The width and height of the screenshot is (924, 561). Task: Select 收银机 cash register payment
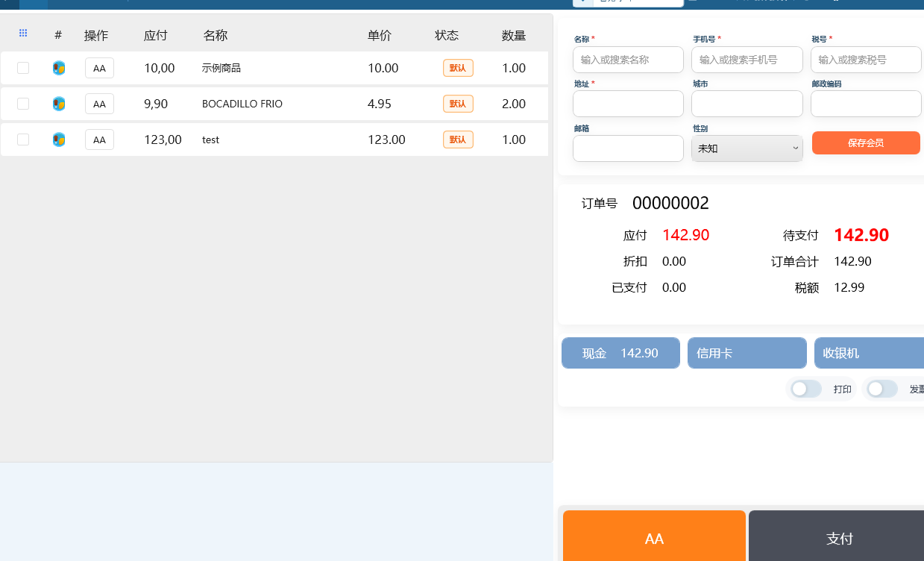click(x=869, y=353)
